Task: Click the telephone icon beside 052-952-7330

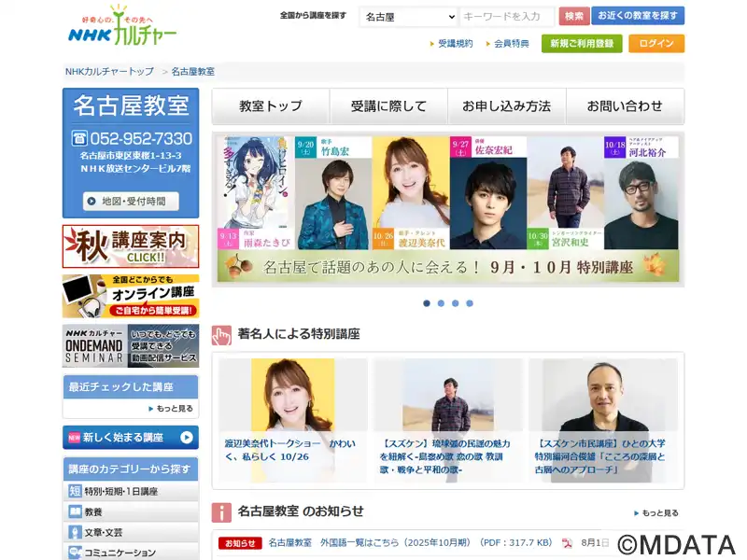Action: tap(79, 138)
